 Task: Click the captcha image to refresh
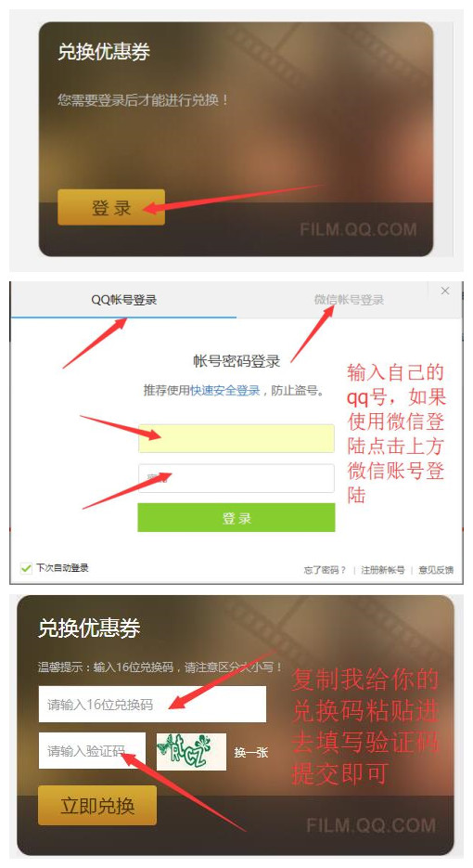(x=191, y=752)
